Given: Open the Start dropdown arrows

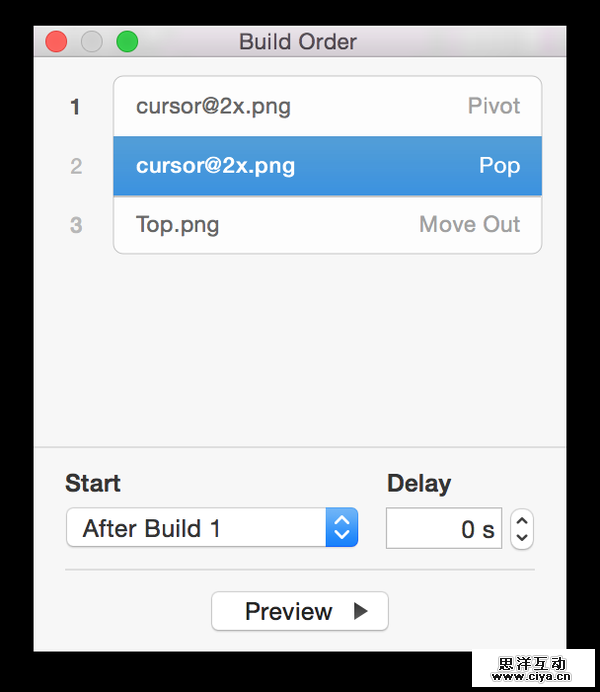Looking at the screenshot, I should coord(341,527).
